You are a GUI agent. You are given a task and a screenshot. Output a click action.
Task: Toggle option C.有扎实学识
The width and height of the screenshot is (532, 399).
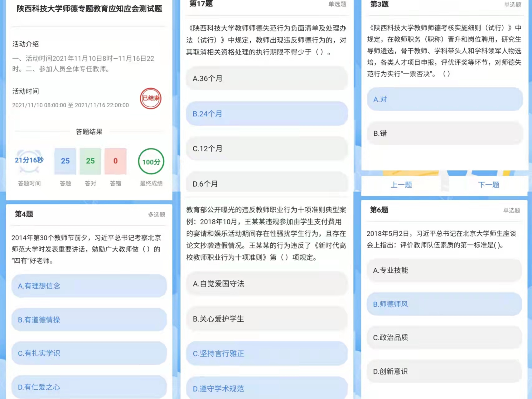89,353
